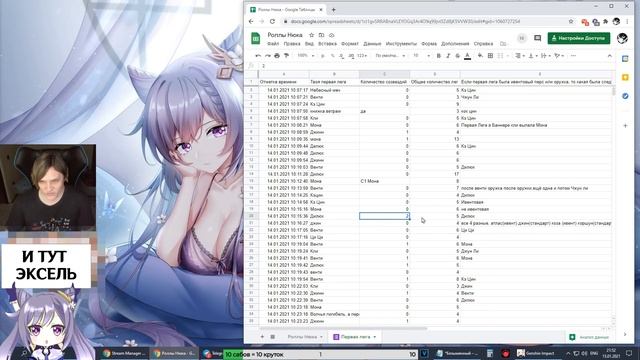
Task: Open Tasks in the side panel
Action: point(625,96)
